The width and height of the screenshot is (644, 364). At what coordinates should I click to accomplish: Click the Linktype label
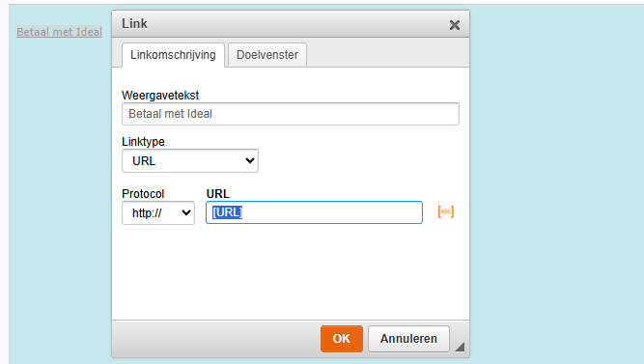pyautogui.click(x=143, y=142)
